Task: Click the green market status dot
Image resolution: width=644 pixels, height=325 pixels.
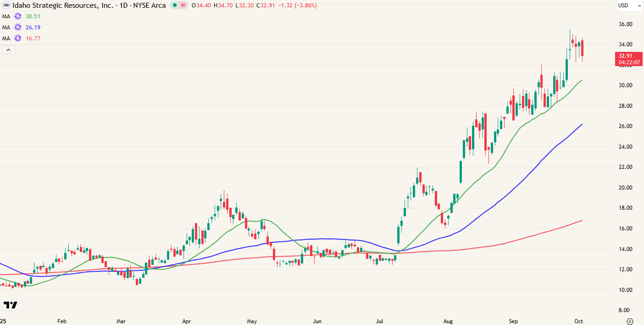Action: [x=175, y=6]
